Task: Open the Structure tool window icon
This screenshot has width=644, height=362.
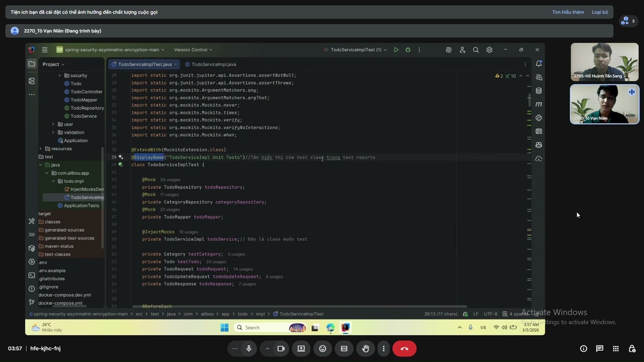Action: [32, 80]
